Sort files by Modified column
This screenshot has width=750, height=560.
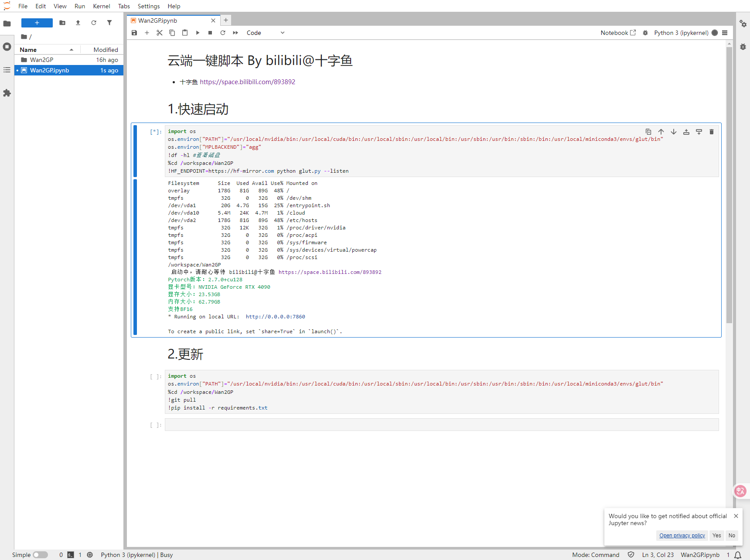coord(102,50)
